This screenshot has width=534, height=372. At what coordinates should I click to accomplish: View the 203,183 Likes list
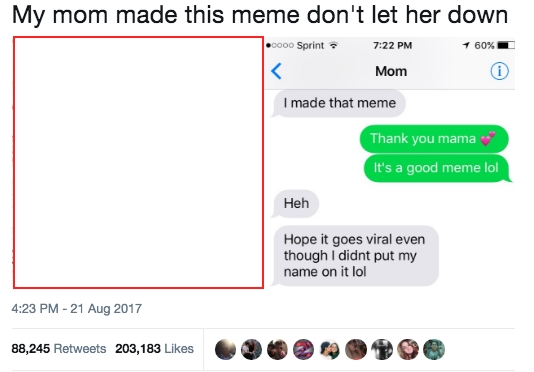pyautogui.click(x=154, y=348)
